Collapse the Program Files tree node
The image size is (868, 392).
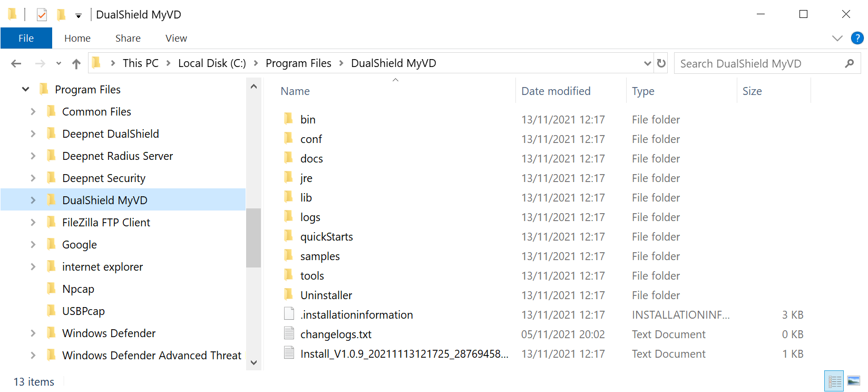point(25,90)
